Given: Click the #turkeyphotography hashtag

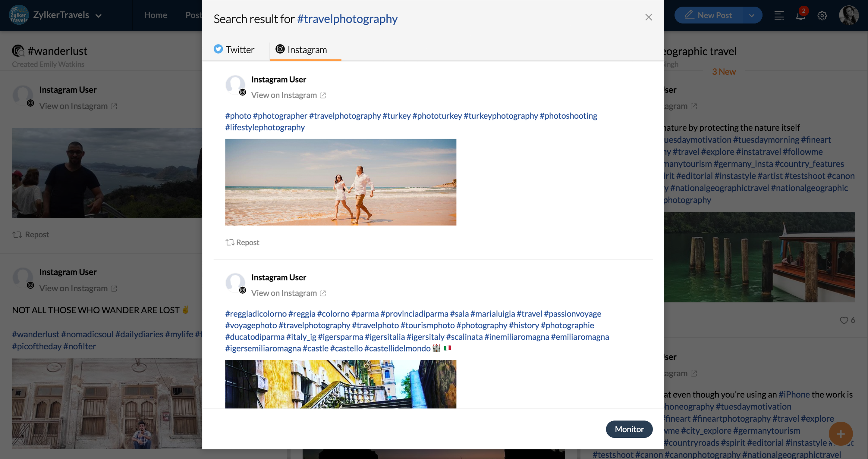Looking at the screenshot, I should [x=500, y=116].
